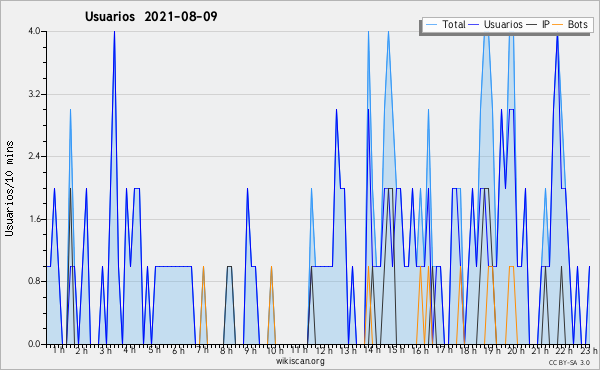Image resolution: width=600 pixels, height=370 pixels.
Task: Click the '4 h' x-axis label
Action: tap(129, 350)
